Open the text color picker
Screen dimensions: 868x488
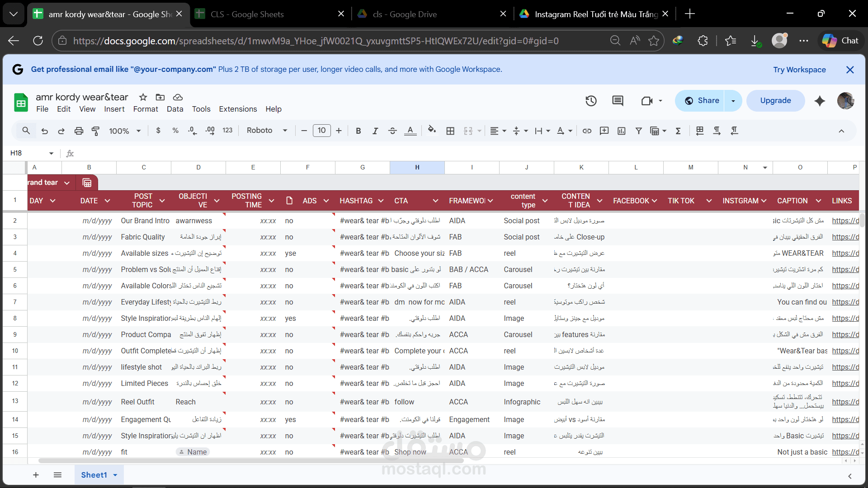point(410,131)
